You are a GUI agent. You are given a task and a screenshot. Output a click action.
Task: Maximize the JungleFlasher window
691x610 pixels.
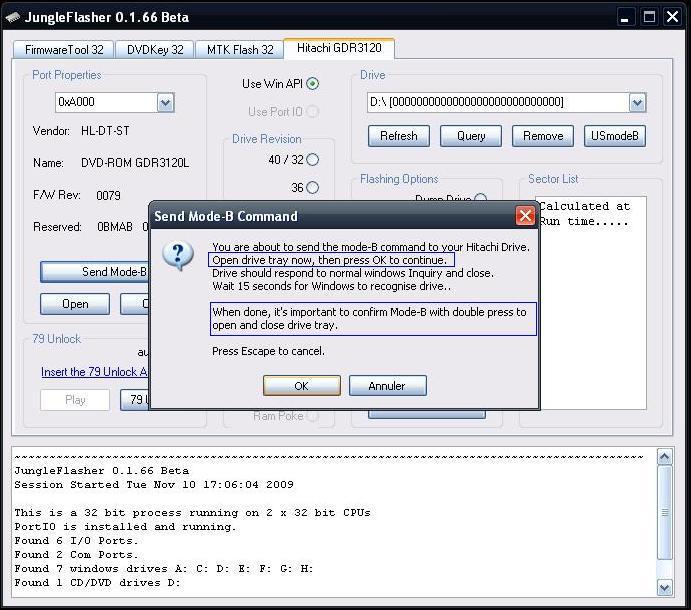coord(649,18)
